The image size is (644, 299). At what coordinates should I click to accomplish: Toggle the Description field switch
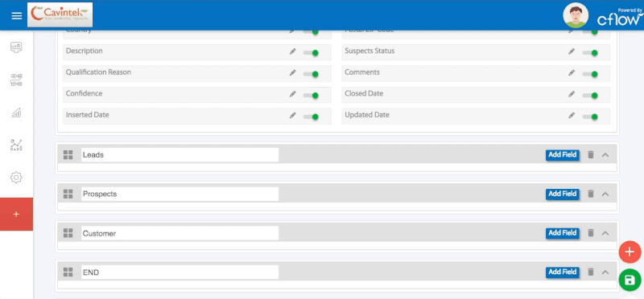[x=311, y=52]
